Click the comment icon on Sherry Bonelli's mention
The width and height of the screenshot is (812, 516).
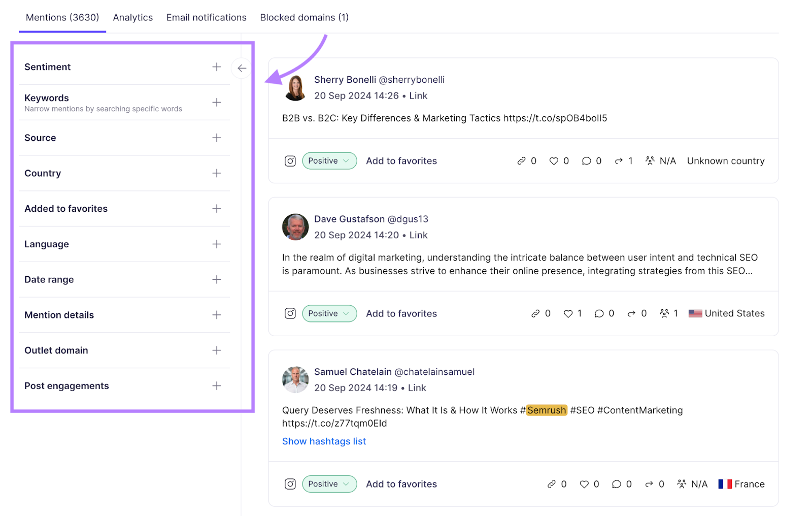pos(586,160)
